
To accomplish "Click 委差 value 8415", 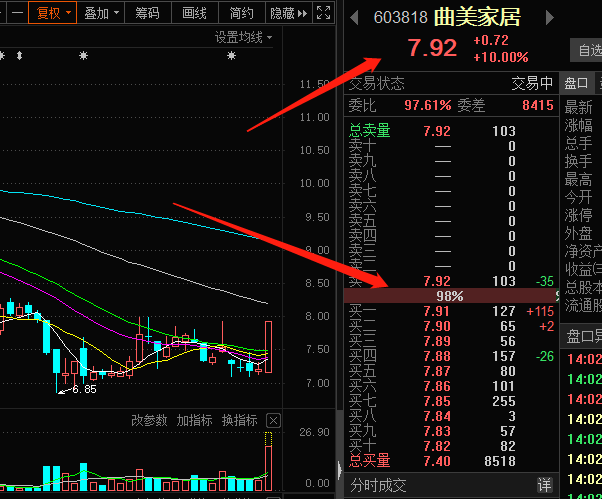I will [538, 105].
